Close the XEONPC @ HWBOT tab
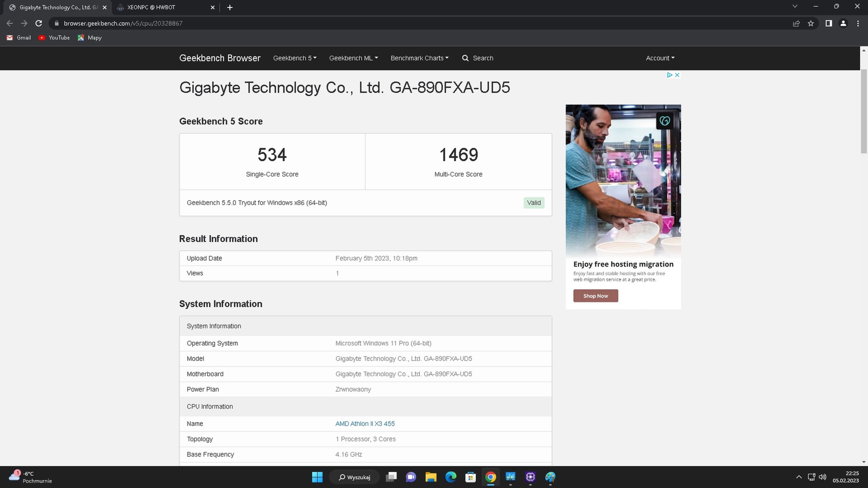This screenshot has height=488, width=868. tap(213, 7)
